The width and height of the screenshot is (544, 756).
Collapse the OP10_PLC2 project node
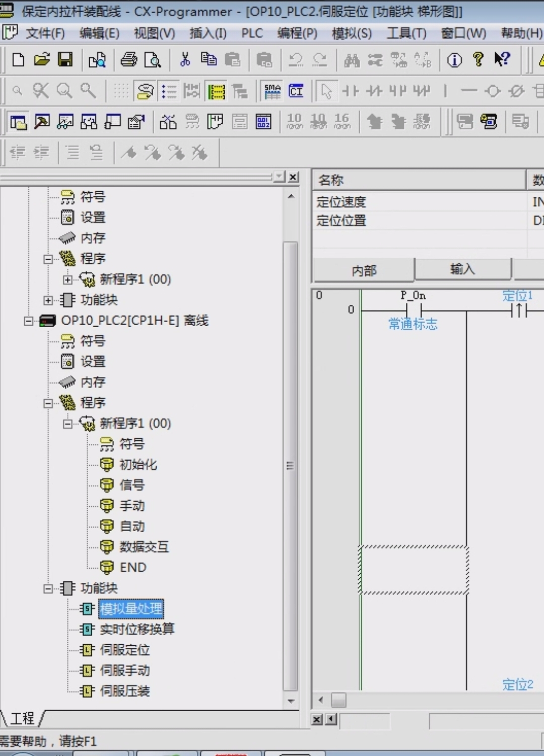coord(29,321)
